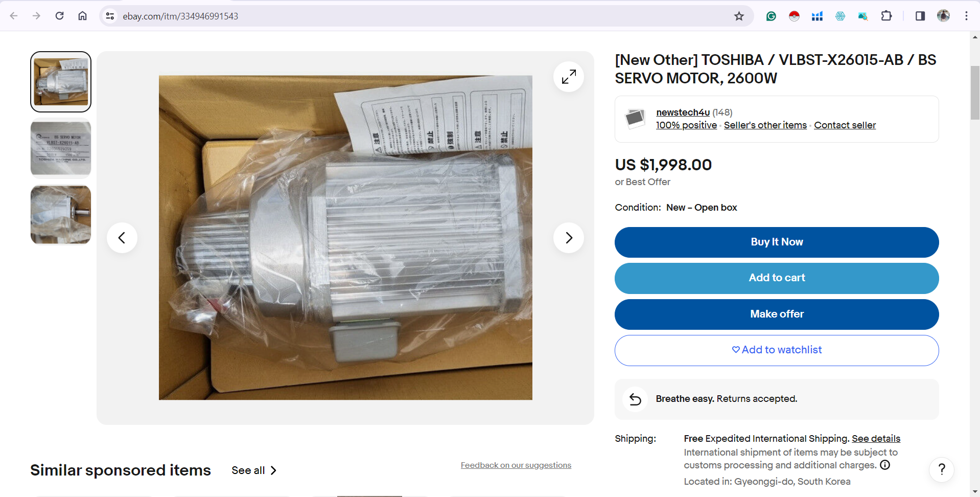
Task: Toggle the browser side panel
Action: [x=920, y=16]
